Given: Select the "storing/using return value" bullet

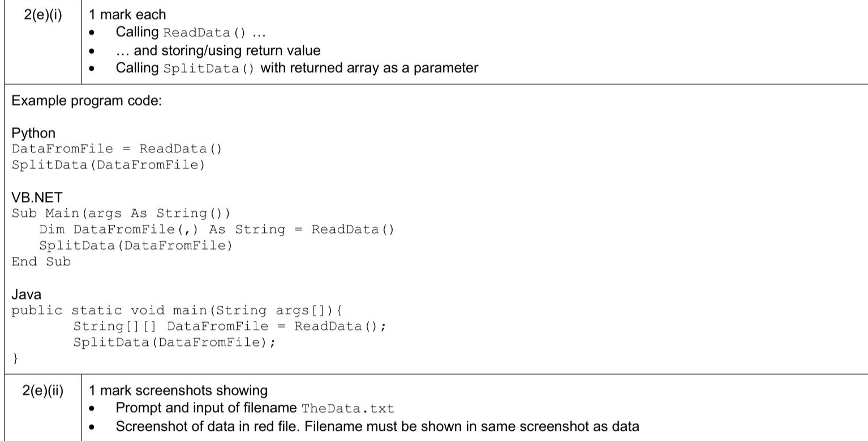Looking at the screenshot, I should coord(218,50).
